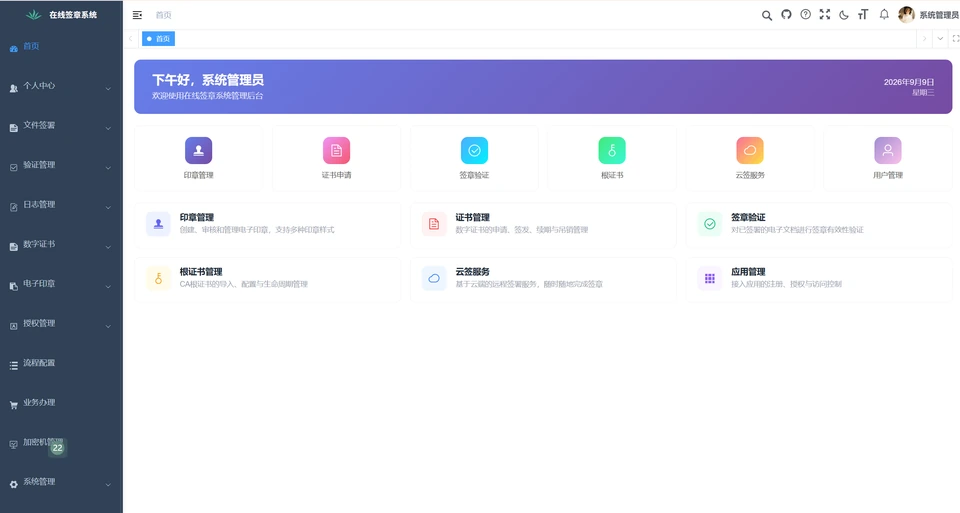Open the 签章验证 card checkmark icon
The image size is (960, 513).
pos(710,224)
